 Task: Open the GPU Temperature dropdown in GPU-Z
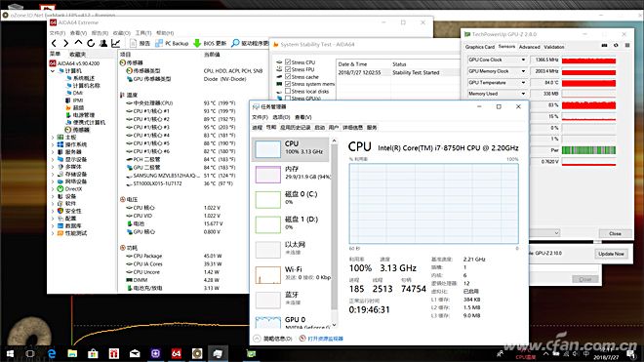[x=523, y=83]
